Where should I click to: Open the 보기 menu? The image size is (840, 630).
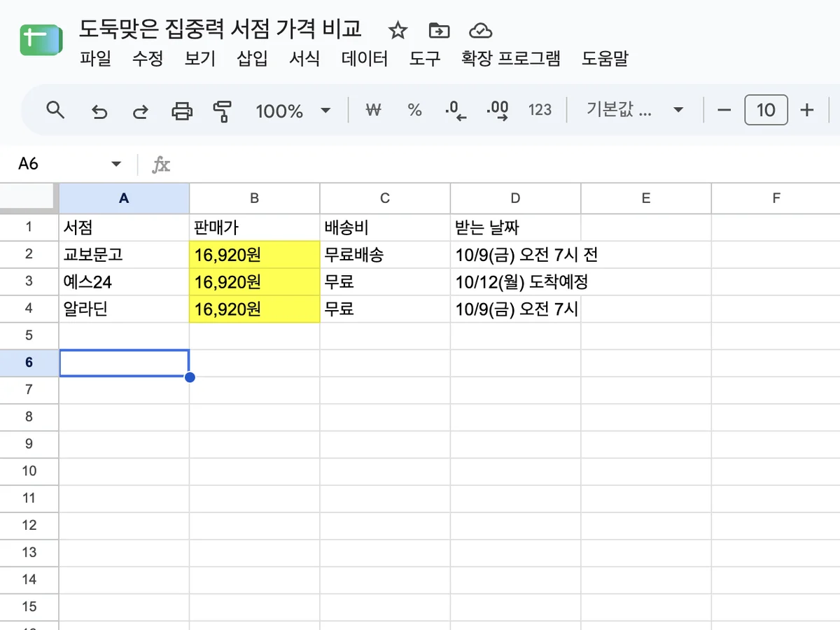pos(200,59)
